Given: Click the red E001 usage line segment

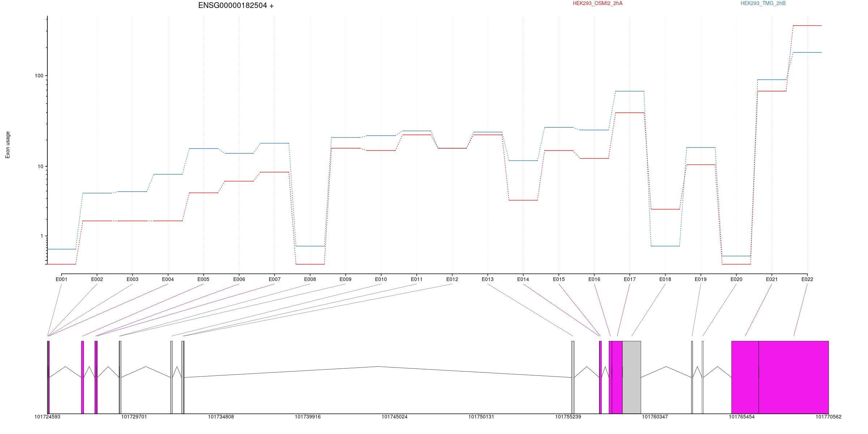Looking at the screenshot, I should tap(61, 264).
